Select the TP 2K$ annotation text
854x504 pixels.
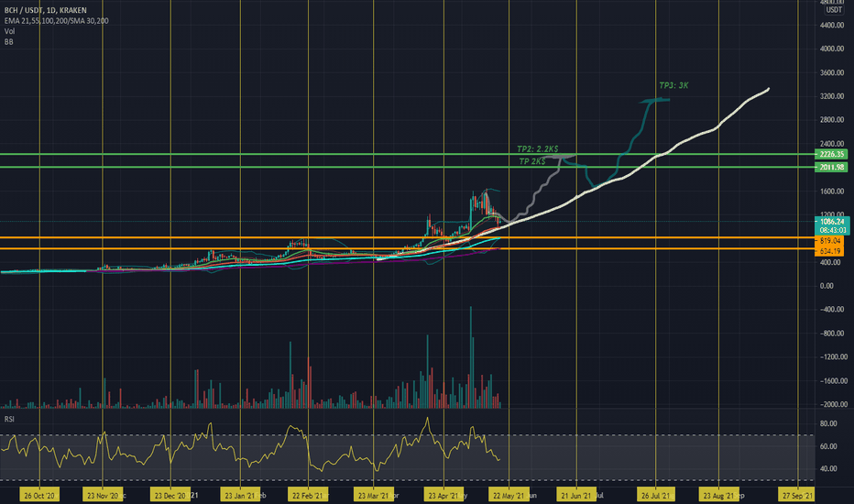532,161
